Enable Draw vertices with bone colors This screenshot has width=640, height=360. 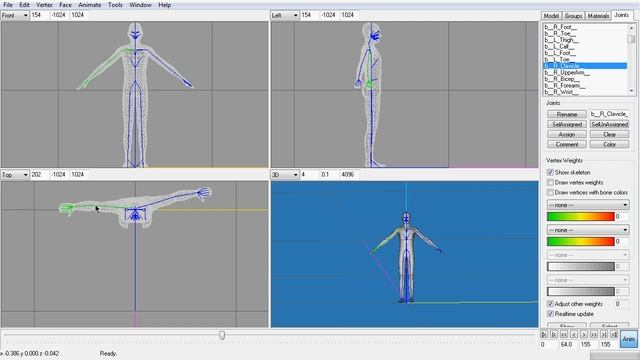[x=550, y=192]
